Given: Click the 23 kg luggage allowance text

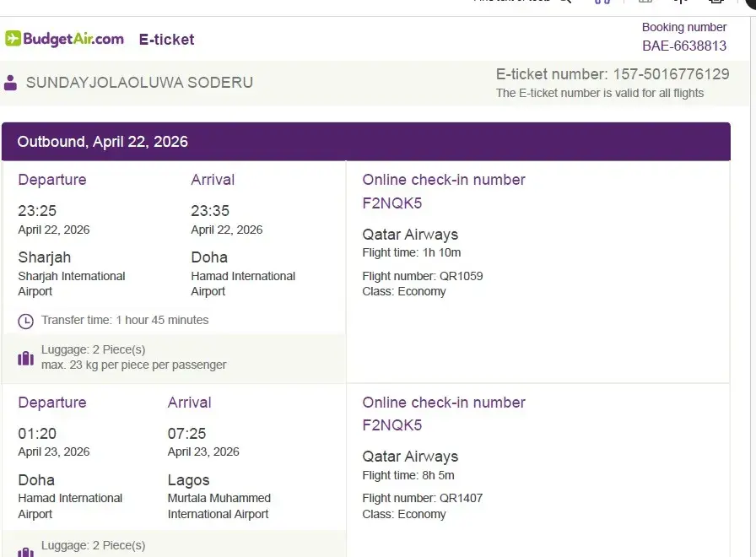Looking at the screenshot, I should click(133, 365).
